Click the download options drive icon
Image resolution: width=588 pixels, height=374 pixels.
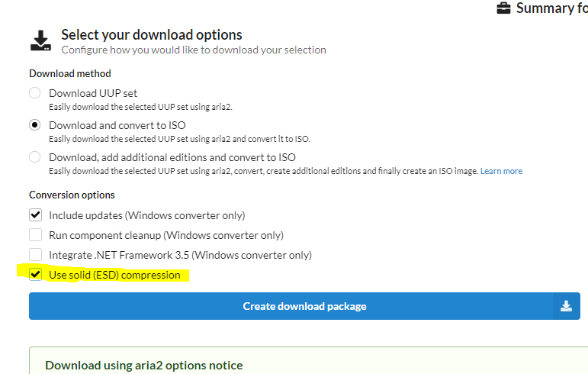pos(41,41)
